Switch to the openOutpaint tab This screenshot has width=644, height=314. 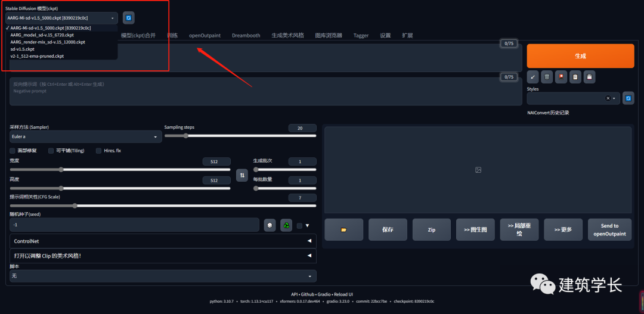[x=205, y=36]
